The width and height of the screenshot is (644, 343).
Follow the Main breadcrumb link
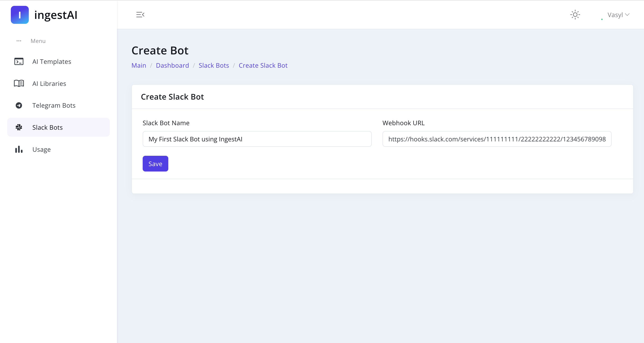tap(139, 65)
